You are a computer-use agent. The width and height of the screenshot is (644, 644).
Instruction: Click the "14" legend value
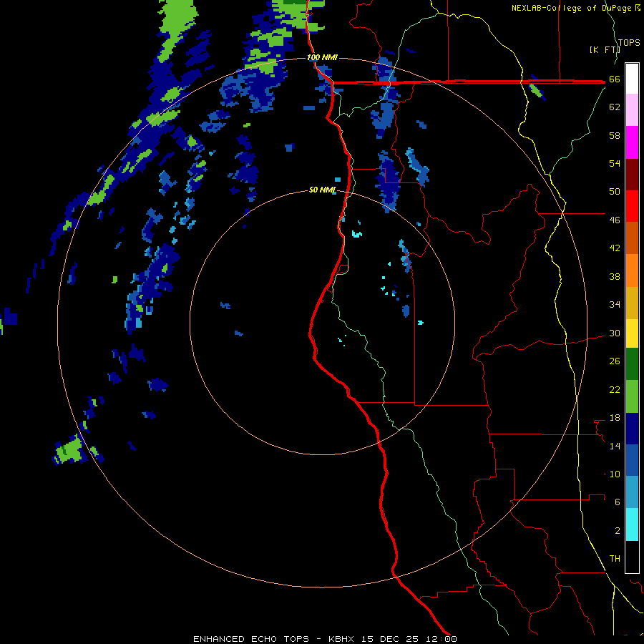pyautogui.click(x=615, y=446)
